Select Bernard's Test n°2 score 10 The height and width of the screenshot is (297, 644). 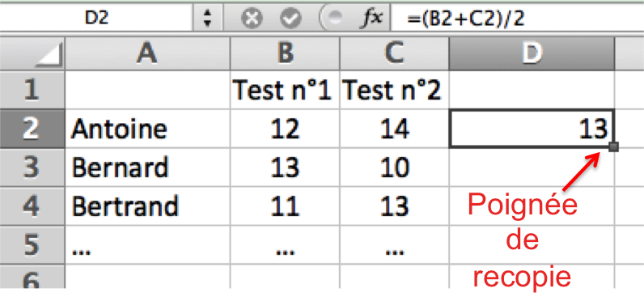[394, 168]
